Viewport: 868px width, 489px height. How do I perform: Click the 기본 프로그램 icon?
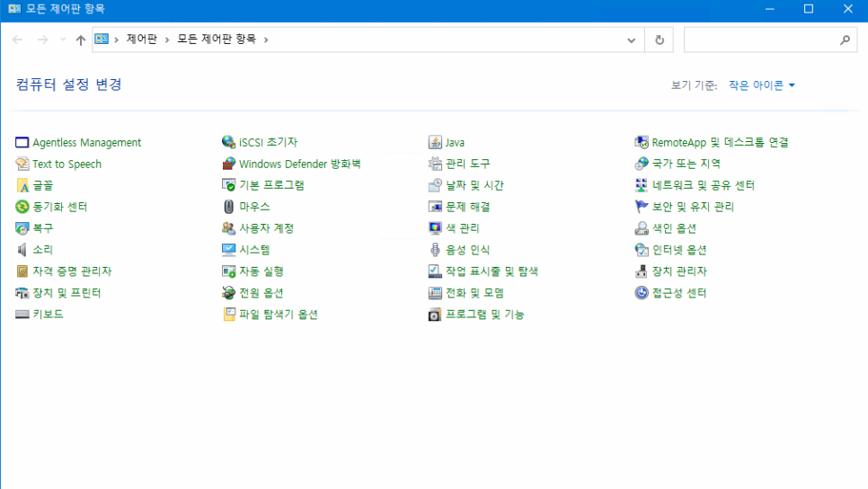(x=228, y=185)
